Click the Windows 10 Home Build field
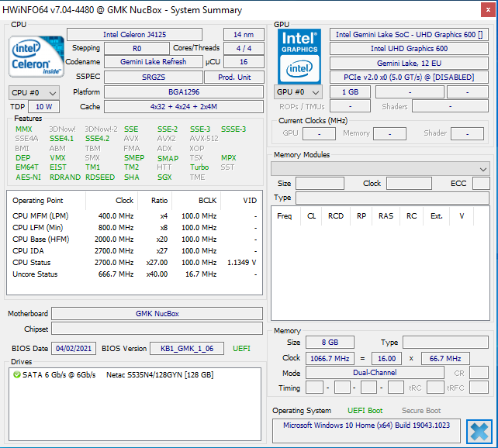Image resolution: width=498 pixels, height=448 pixels. pyautogui.click(x=366, y=430)
